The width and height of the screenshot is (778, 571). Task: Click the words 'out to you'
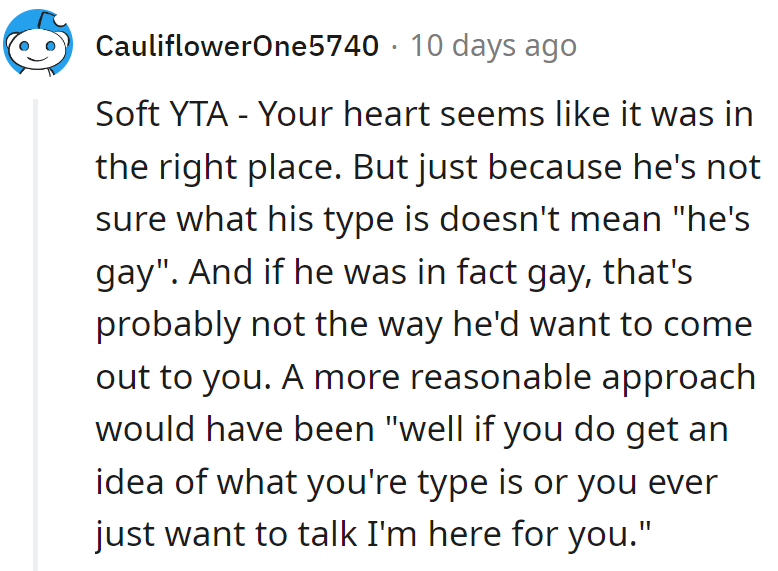[x=160, y=377]
